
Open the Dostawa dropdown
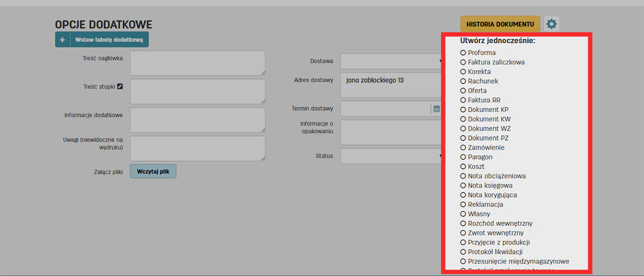pyautogui.click(x=391, y=61)
